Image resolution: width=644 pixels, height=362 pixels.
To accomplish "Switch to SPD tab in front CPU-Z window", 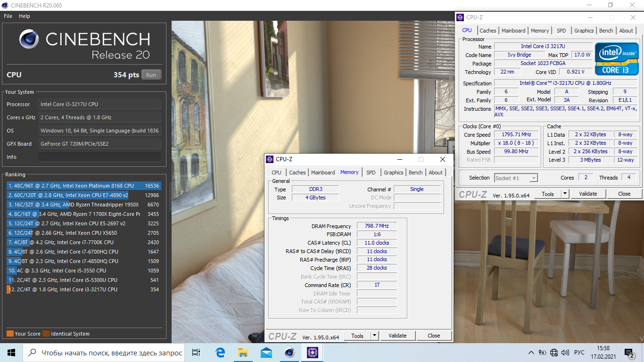I will click(371, 173).
